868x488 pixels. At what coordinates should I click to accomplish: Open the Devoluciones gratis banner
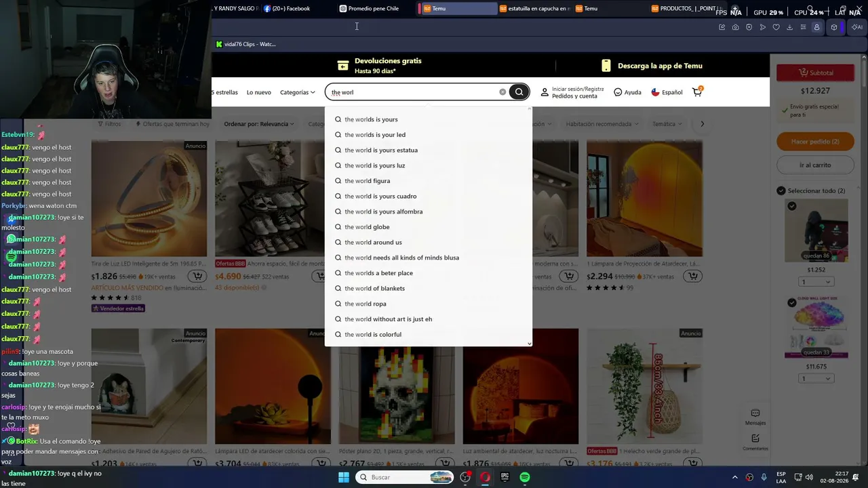tap(380, 66)
